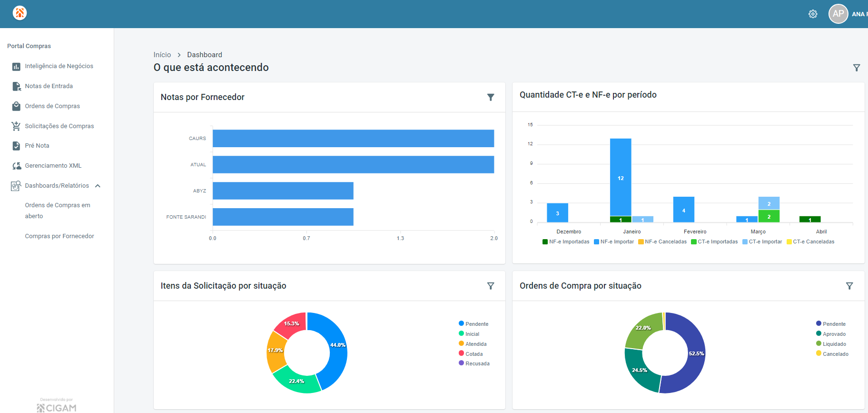Open filter for Notas por Fornecedor

pyautogui.click(x=491, y=97)
